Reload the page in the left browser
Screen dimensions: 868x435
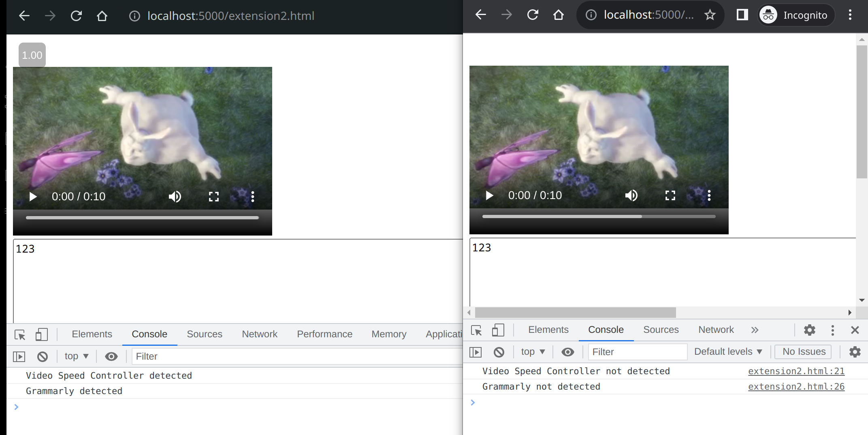tap(76, 16)
